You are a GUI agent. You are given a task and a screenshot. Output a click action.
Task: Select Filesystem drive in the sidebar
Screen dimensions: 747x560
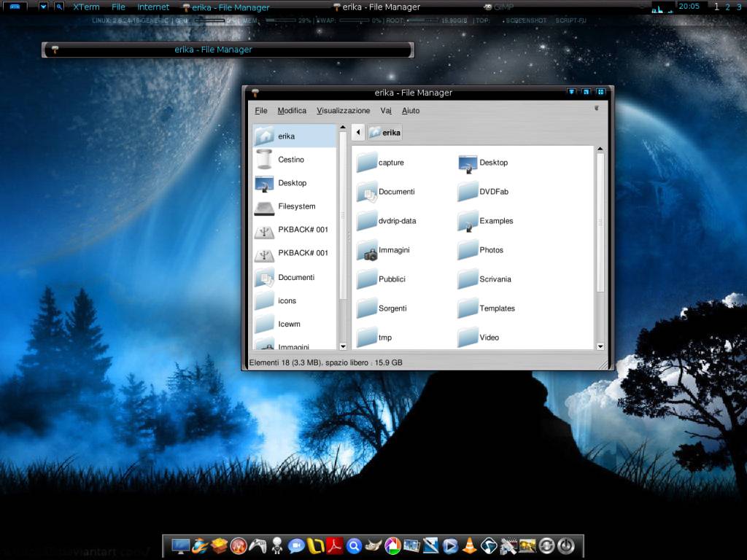coord(295,206)
